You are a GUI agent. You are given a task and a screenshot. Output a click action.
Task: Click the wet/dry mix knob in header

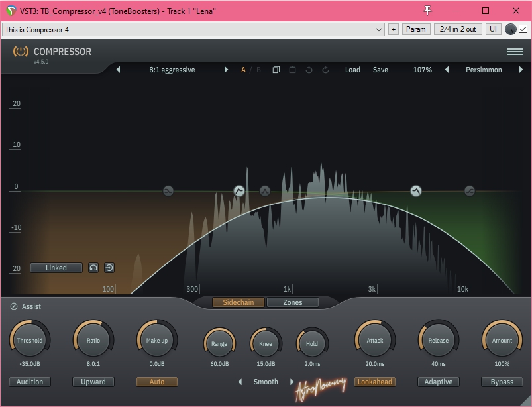tap(510, 30)
